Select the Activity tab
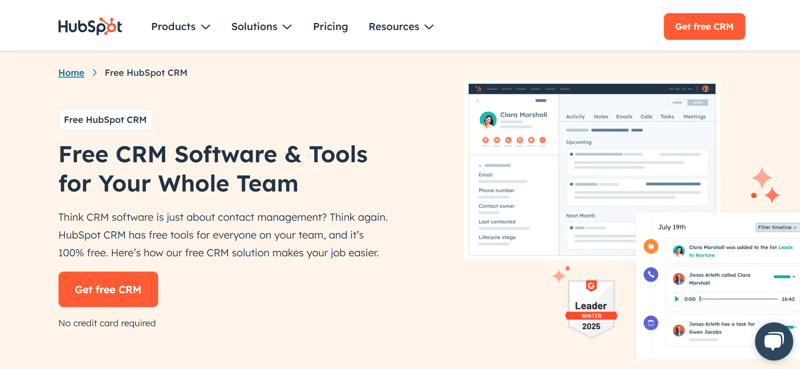Image resolution: width=800 pixels, height=369 pixels. point(576,117)
